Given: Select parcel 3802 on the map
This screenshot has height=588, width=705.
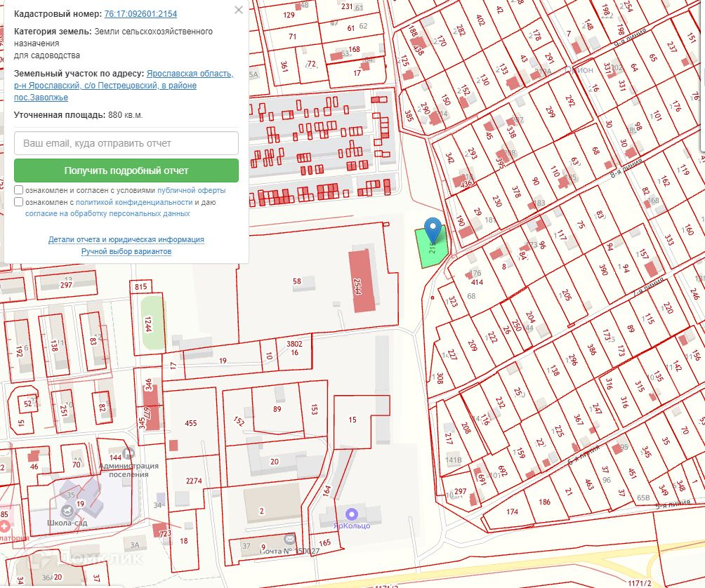Looking at the screenshot, I should pos(294,344).
